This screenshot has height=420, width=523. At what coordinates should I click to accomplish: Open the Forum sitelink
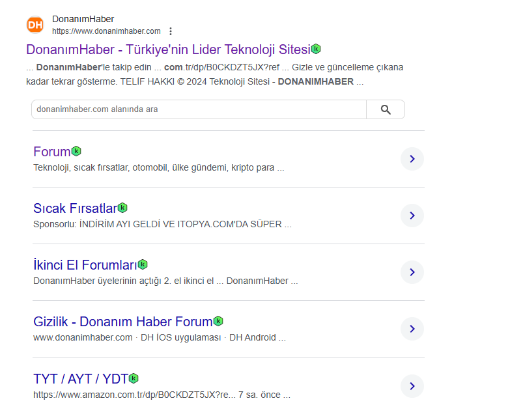(51, 152)
